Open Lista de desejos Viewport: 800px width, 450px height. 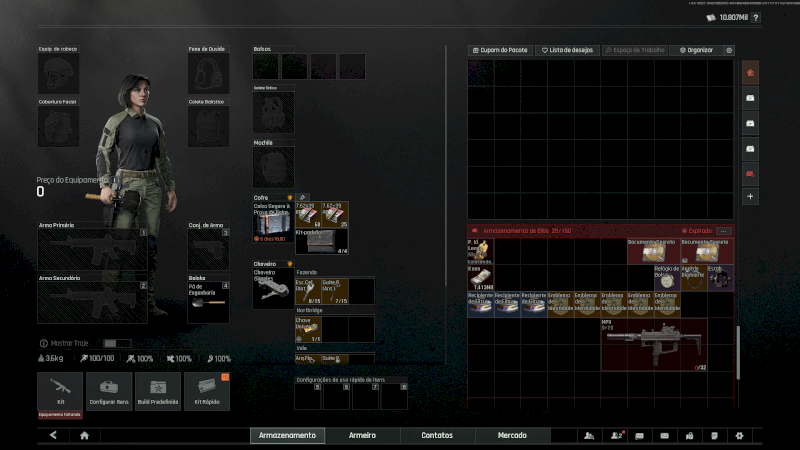click(x=566, y=50)
